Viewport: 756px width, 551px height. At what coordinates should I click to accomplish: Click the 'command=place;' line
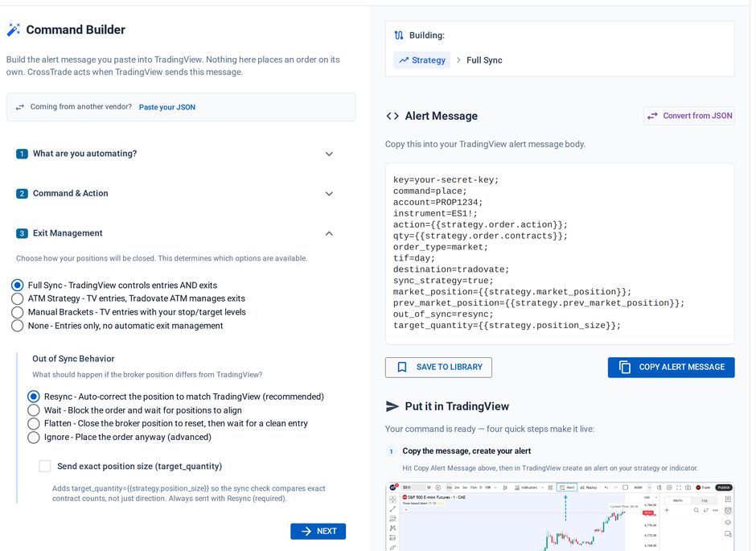430,191
